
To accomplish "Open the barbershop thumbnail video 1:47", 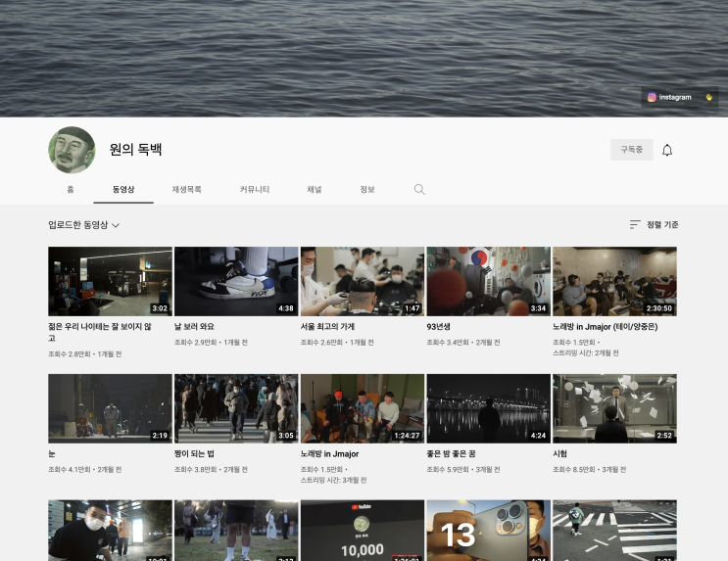I will [x=363, y=281].
